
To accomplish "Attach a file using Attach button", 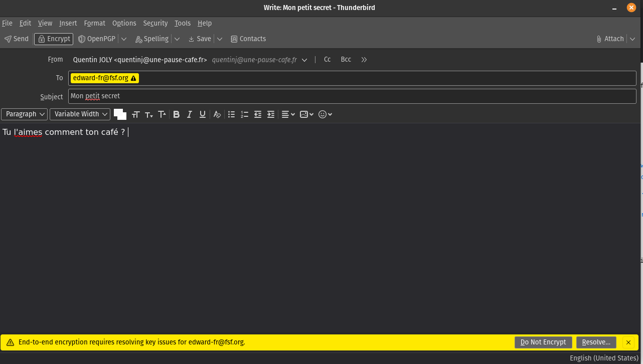I will pyautogui.click(x=610, y=39).
